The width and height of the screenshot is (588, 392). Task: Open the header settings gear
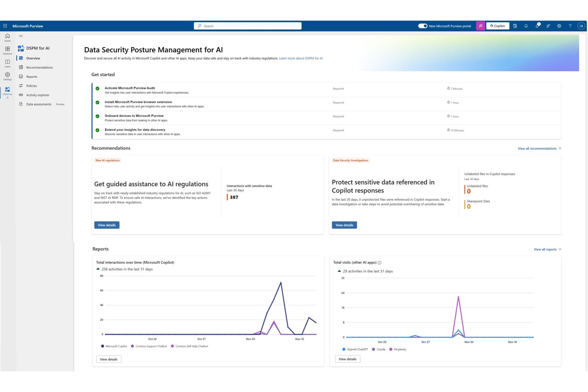coord(559,26)
